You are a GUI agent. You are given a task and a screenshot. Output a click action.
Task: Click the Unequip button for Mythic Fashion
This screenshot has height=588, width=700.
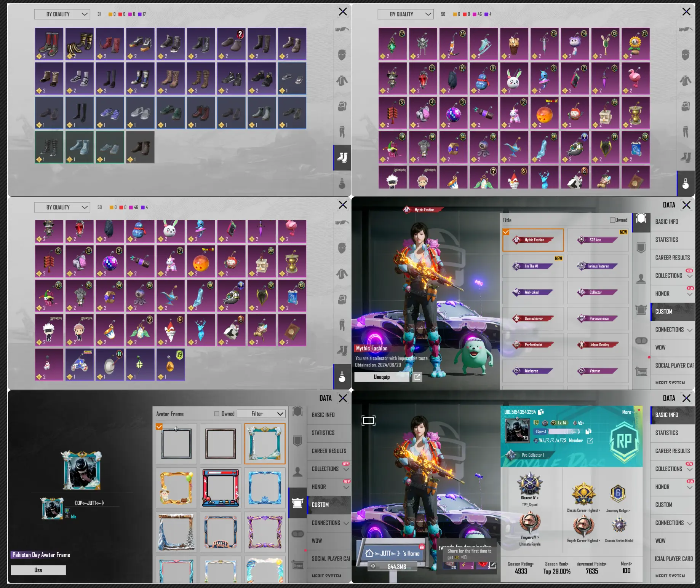382,377
